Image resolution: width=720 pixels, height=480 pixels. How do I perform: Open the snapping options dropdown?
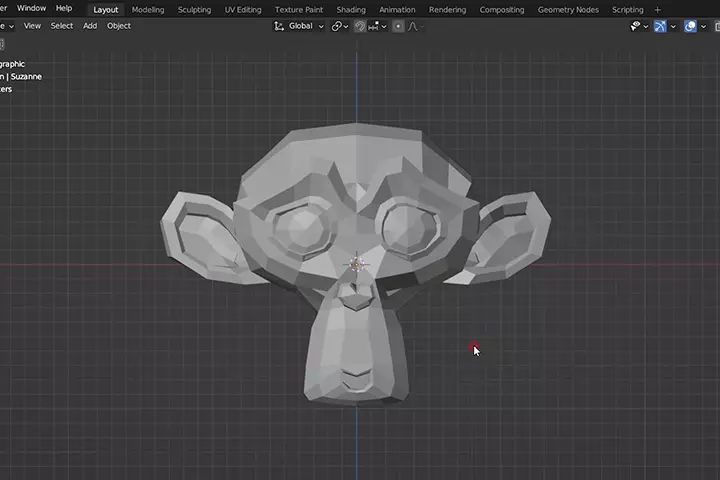coord(377,26)
